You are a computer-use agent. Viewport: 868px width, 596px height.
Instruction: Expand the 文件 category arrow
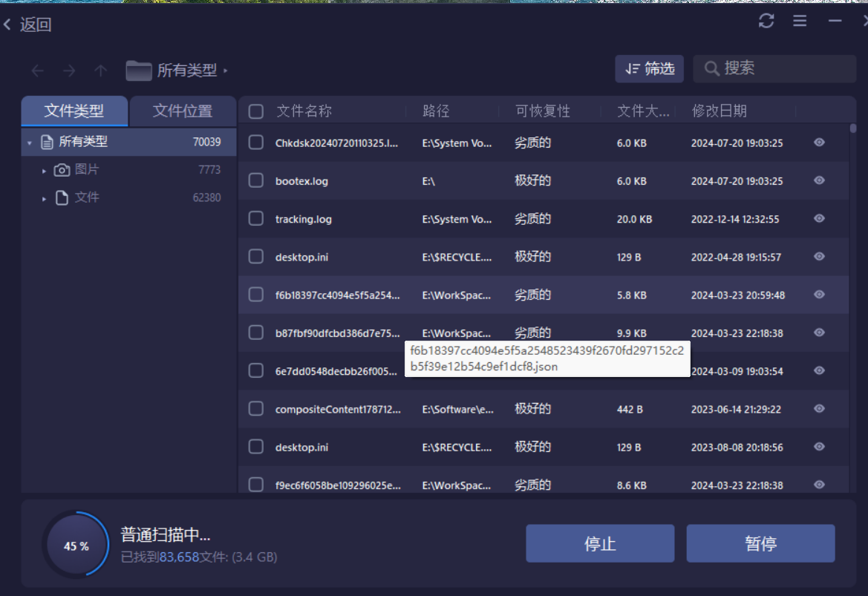[x=44, y=199]
